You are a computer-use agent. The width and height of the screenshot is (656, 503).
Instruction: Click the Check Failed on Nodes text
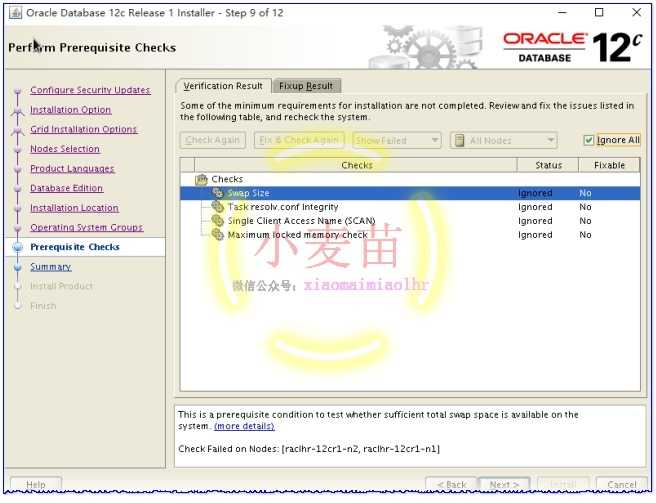click(309, 449)
